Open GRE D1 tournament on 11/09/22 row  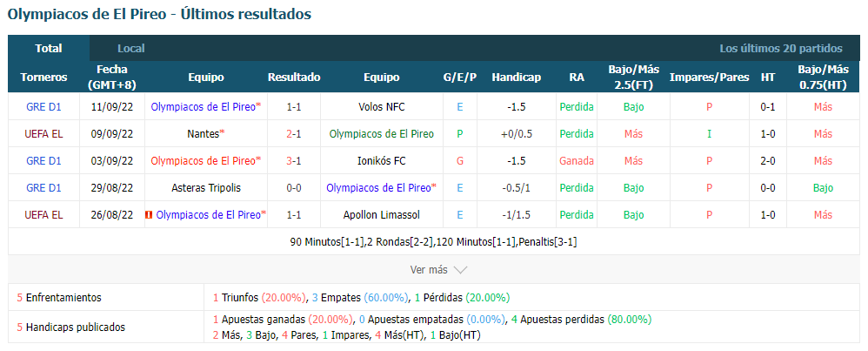[x=43, y=106]
